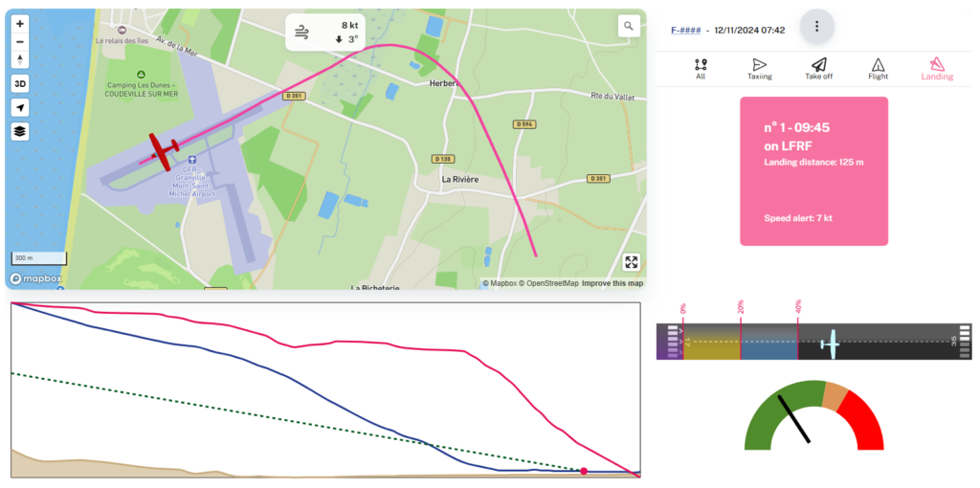Open the Improve this map link
The width and height of the screenshot is (980, 488).
pyautogui.click(x=612, y=283)
